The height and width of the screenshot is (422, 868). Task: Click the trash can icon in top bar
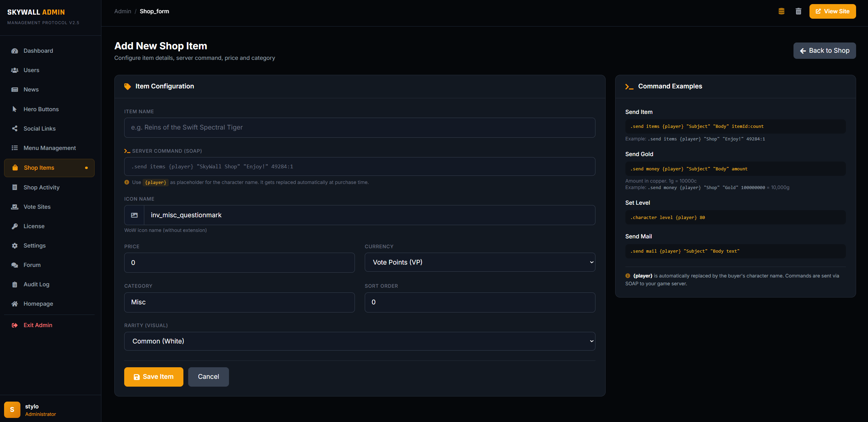click(798, 11)
